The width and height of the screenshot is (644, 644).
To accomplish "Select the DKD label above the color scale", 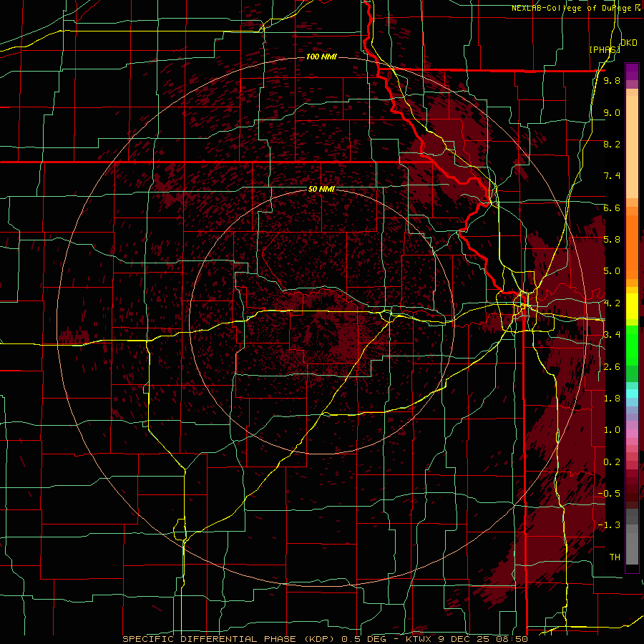I will (628, 43).
